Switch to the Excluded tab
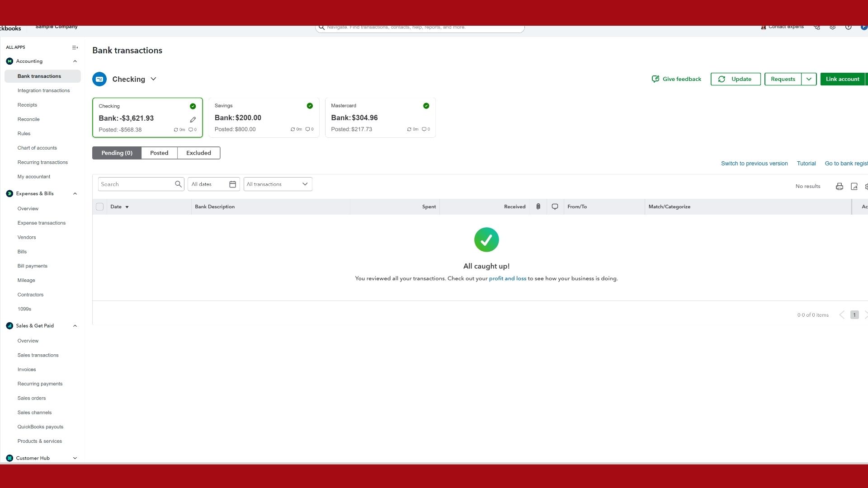 [x=198, y=153]
